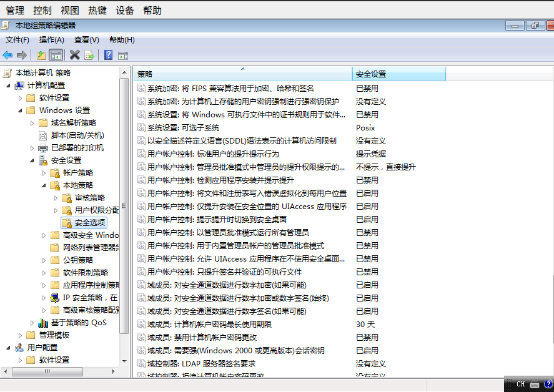Select policy 系统加密: 将 FIPS 兼容算法用于加密
The image size is (554, 392).
point(230,88)
